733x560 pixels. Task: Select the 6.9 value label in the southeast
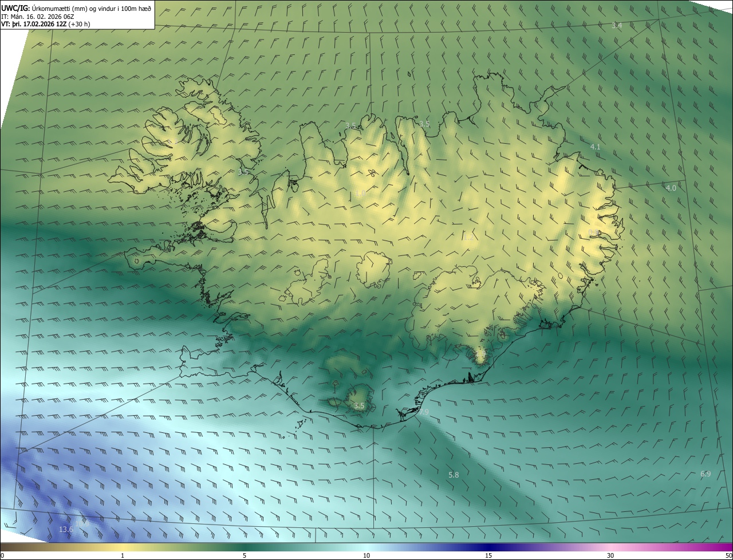(x=706, y=474)
